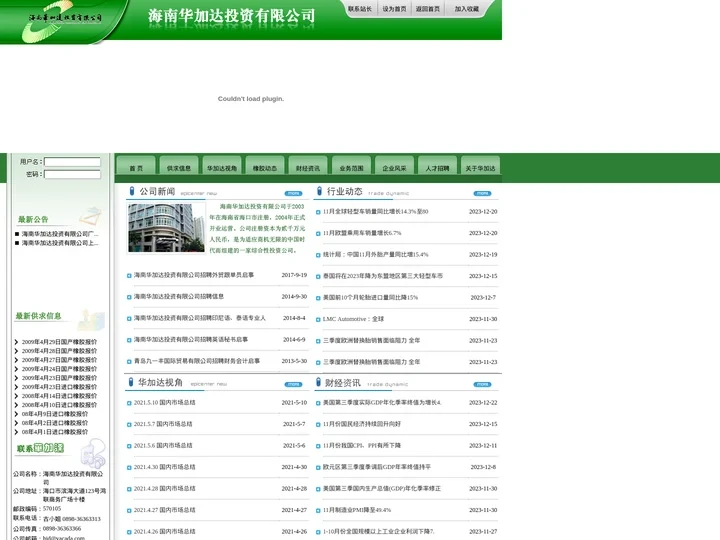
Task: Open 2021.4.27 国内市场总结
Action: click(x=164, y=510)
